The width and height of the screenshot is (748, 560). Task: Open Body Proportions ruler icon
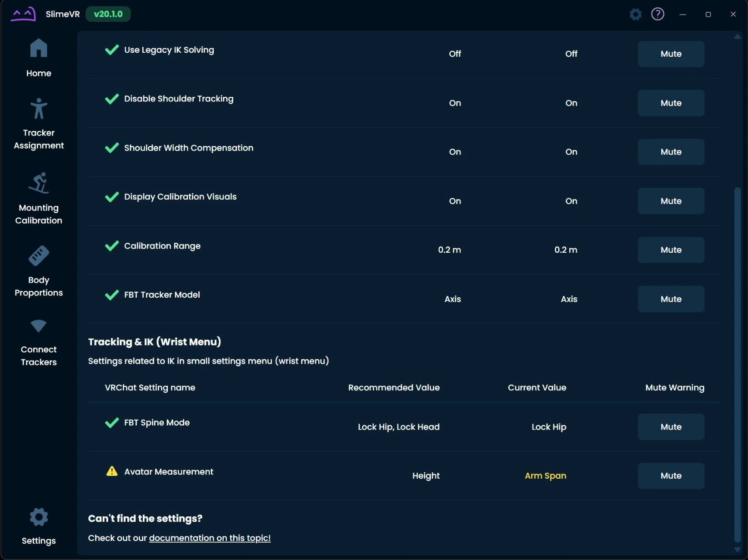click(39, 255)
